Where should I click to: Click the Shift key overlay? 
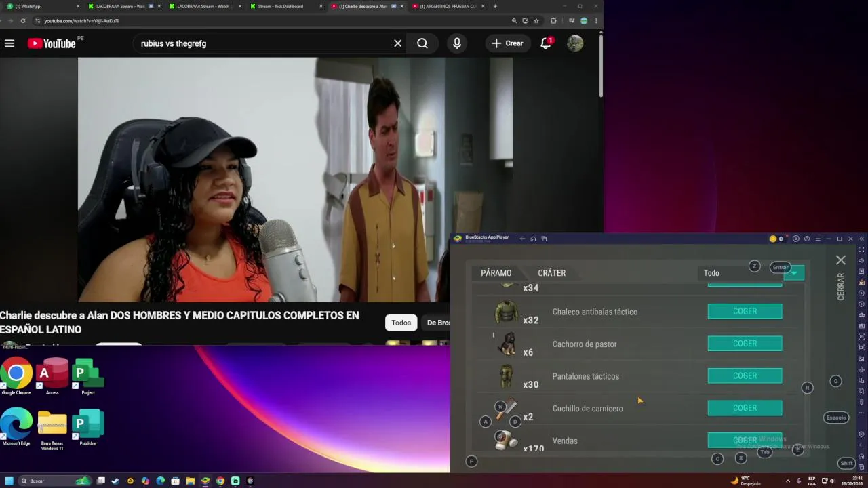point(846,463)
